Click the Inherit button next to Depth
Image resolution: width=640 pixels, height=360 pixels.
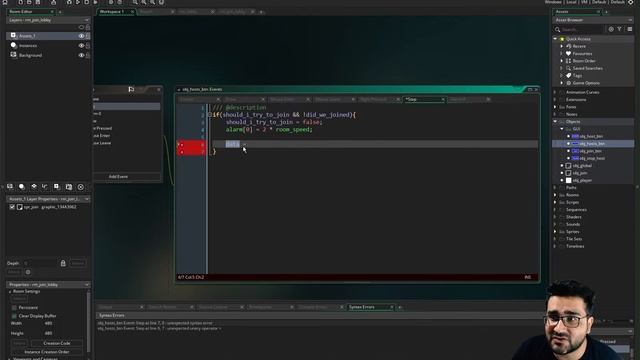(x=78, y=263)
